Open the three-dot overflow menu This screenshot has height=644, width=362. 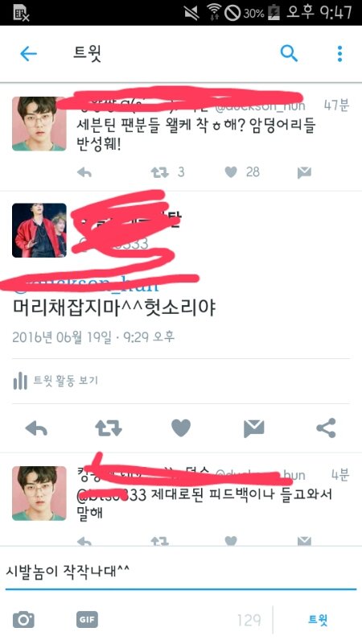tap(339, 54)
